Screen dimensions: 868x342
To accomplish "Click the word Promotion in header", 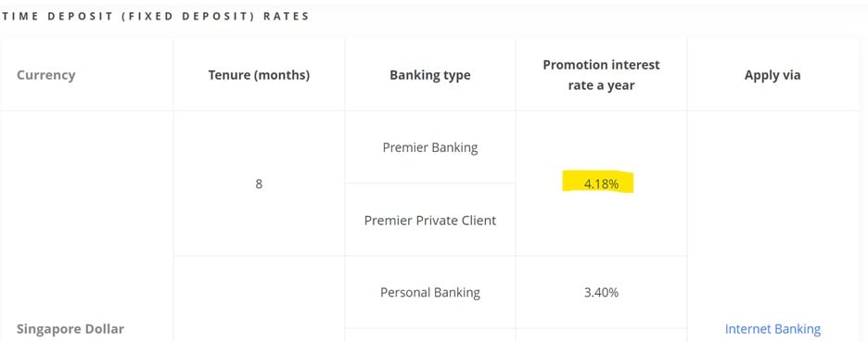I will tap(576, 65).
